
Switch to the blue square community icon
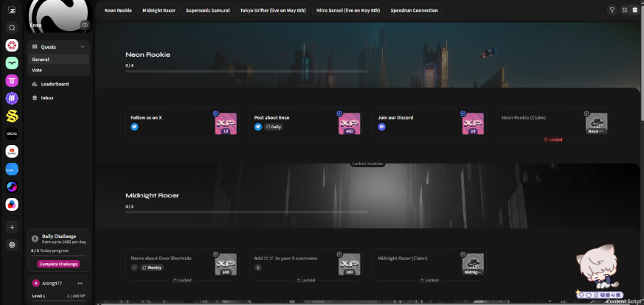12,169
